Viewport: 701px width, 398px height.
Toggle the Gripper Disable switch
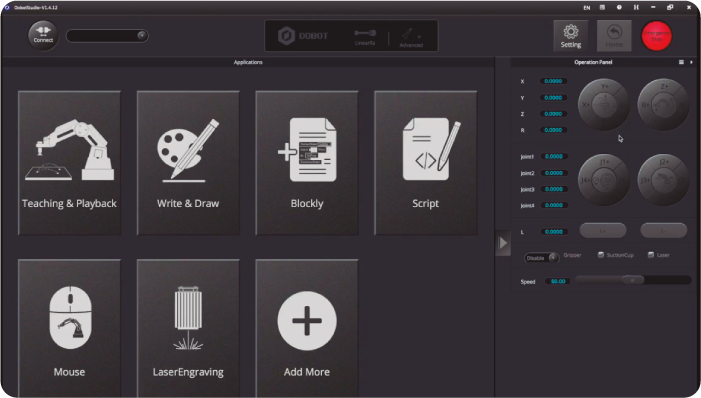pos(541,258)
